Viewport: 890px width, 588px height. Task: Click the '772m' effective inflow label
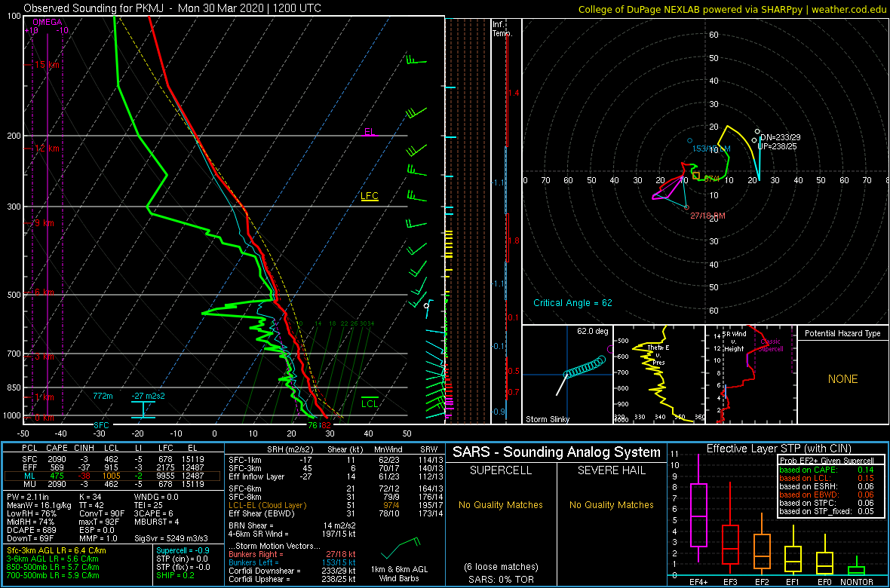[103, 396]
